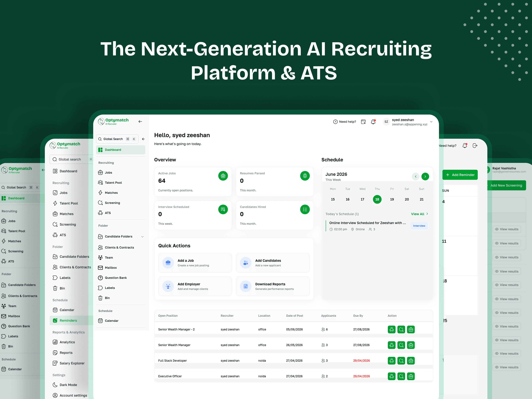Click collapse arrow in the back-left window

pyautogui.click(x=43, y=170)
